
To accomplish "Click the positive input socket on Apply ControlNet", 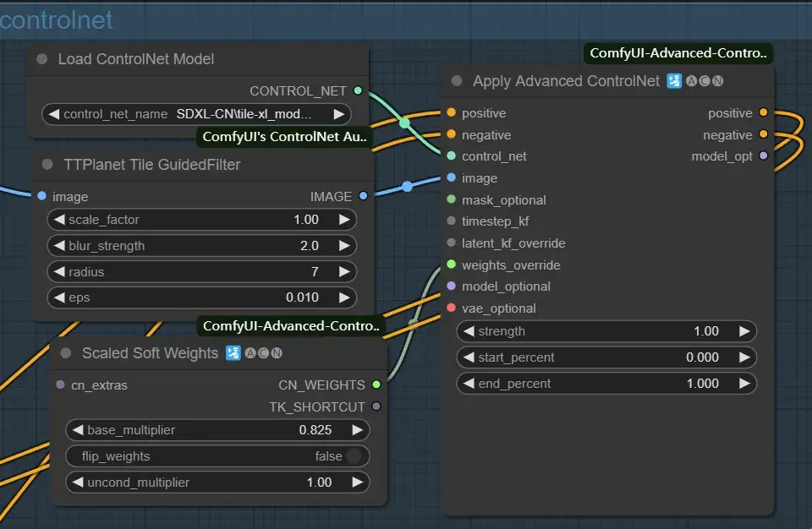I will coord(451,112).
